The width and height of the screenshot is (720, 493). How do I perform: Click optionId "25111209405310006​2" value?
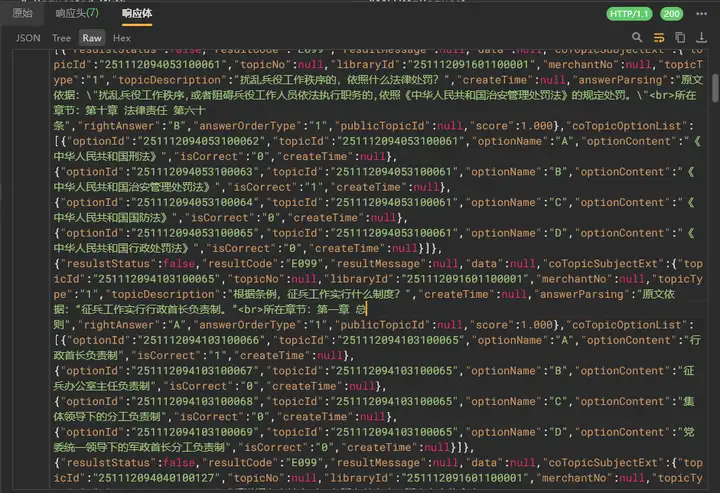[201, 141]
